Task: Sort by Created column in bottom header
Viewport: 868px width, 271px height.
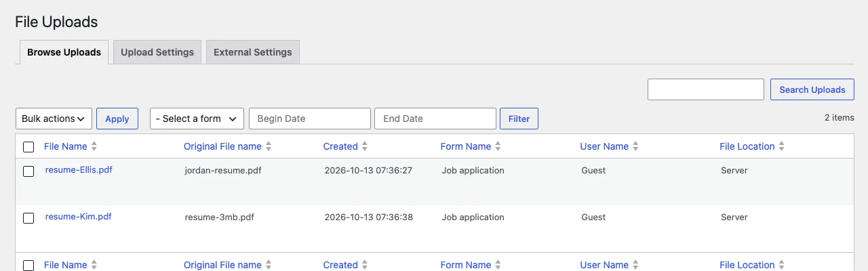Action: (x=340, y=265)
